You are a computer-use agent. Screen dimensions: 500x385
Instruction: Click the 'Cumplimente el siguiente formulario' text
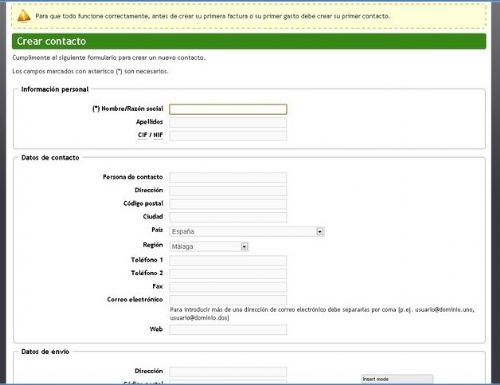[109, 58]
